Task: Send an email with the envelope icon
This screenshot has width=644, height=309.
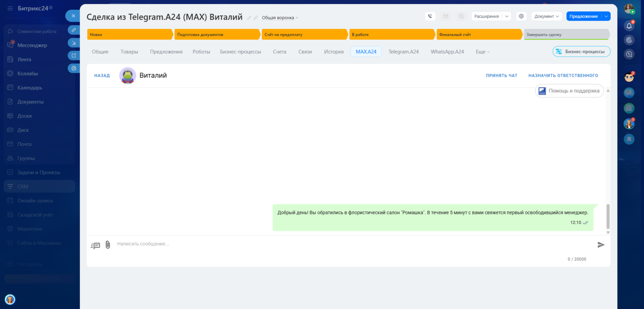Action: 446,16
